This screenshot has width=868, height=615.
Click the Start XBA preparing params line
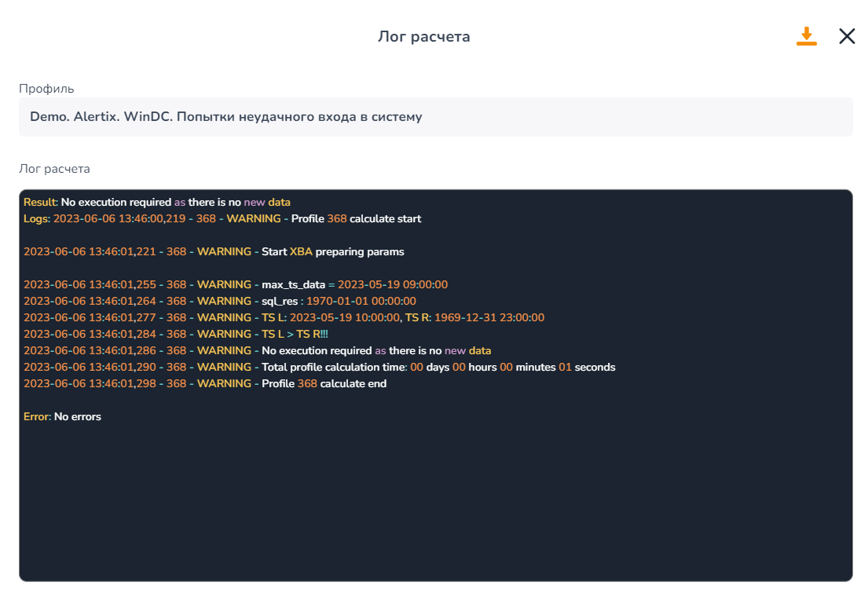[214, 252]
